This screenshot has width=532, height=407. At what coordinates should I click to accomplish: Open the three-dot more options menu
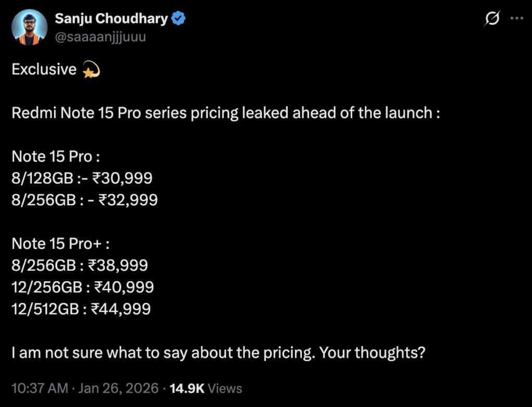coord(516,18)
